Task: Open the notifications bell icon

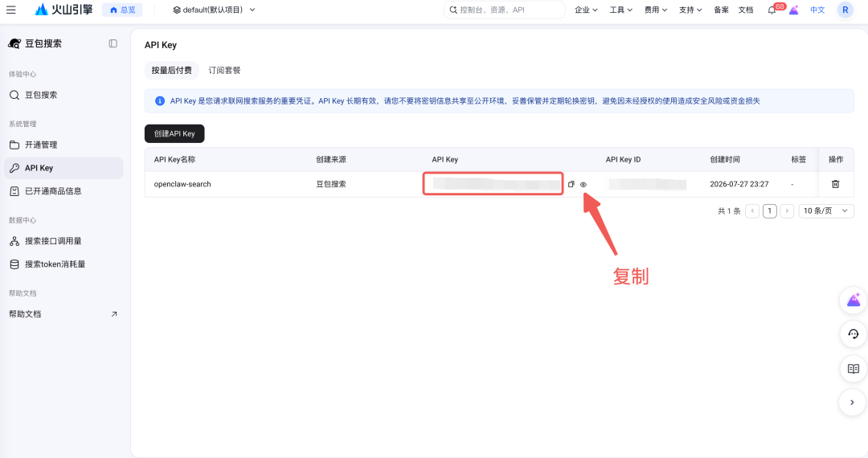Action: 772,10
